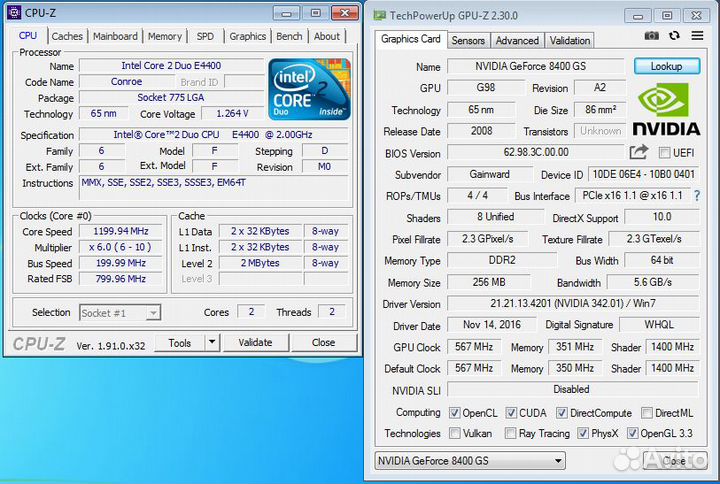Viewport: 720px width, 484px height.
Task: Click the Subvendor value Gainward
Action: point(489,174)
